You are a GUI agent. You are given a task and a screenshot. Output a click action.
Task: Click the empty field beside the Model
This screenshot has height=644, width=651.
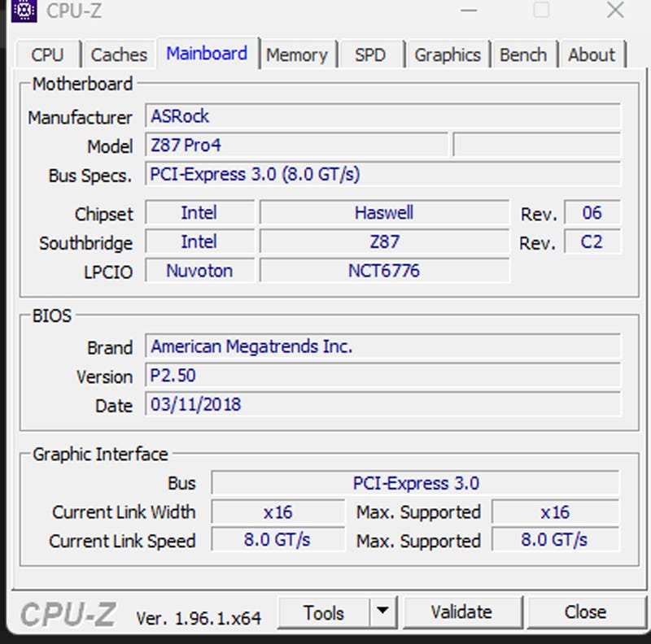click(x=537, y=145)
